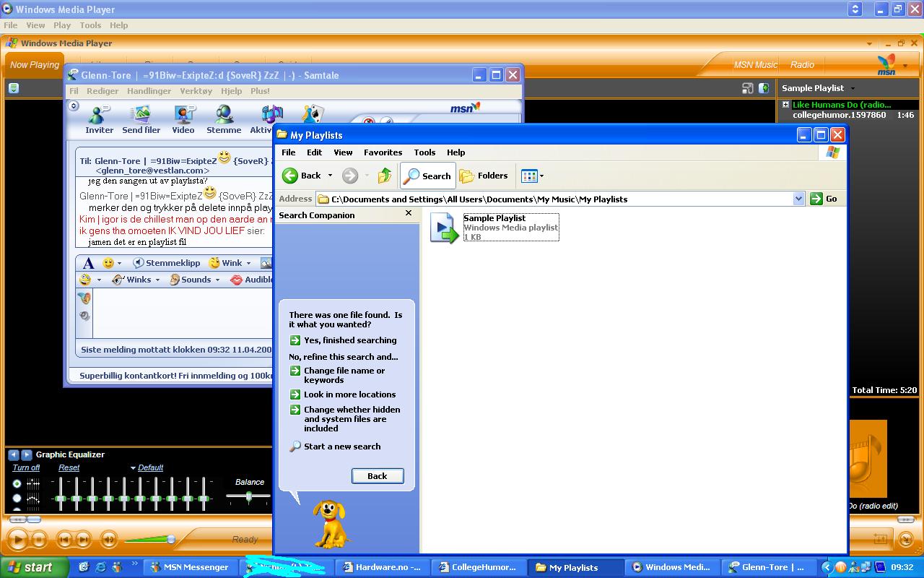The image size is (924, 578).
Task: Toggle the Now Playing options button top-left
Action: click(14, 88)
